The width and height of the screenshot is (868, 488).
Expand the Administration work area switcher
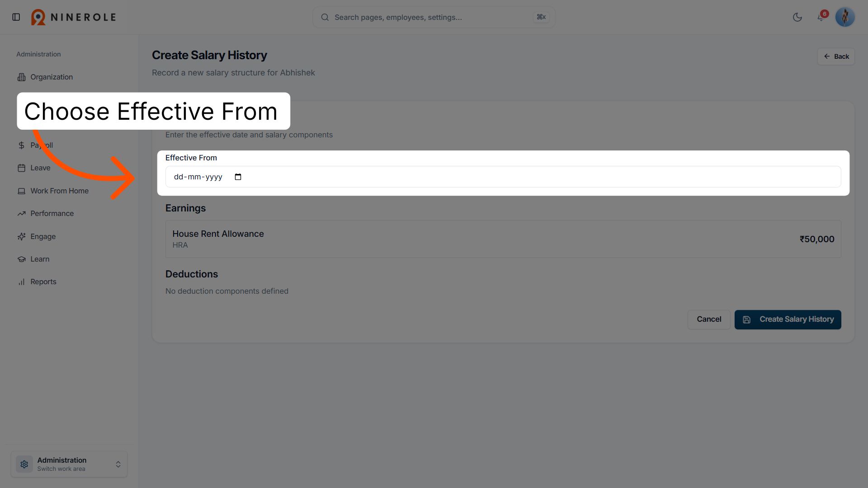click(x=69, y=464)
